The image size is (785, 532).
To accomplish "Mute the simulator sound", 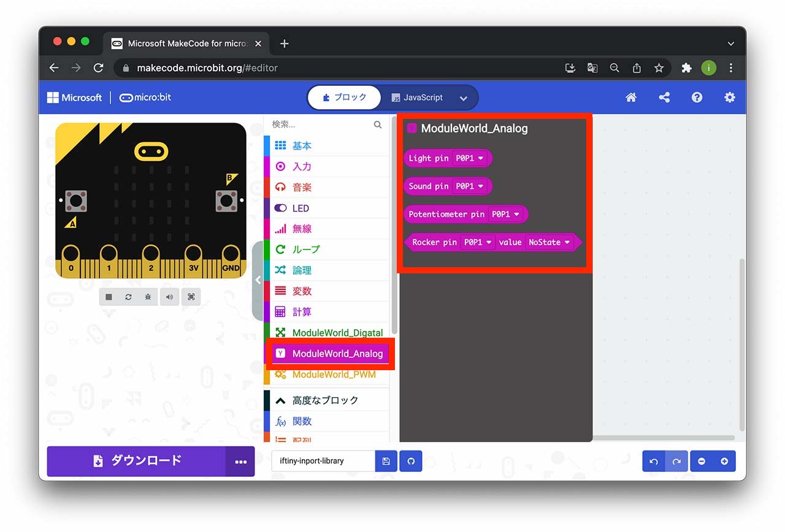I will [169, 297].
